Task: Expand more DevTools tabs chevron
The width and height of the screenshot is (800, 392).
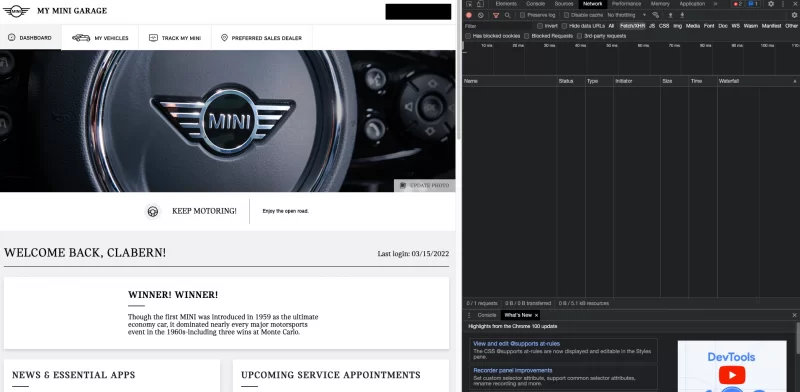Action: pyautogui.click(x=715, y=4)
